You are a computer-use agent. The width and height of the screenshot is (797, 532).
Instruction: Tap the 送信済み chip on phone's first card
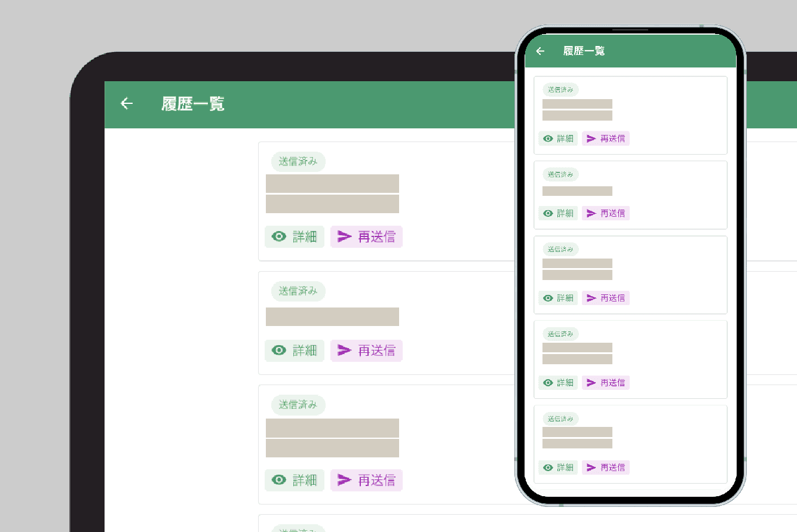click(560, 90)
